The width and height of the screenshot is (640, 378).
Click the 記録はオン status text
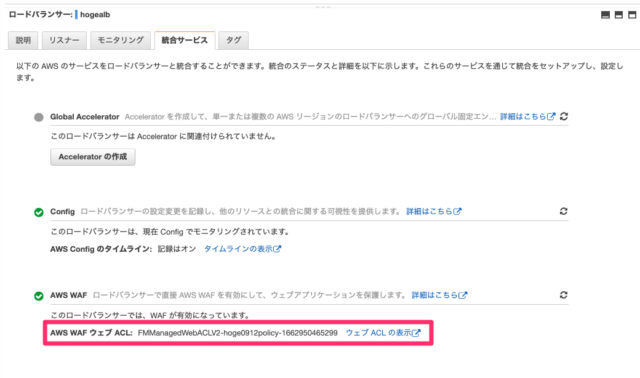point(177,249)
